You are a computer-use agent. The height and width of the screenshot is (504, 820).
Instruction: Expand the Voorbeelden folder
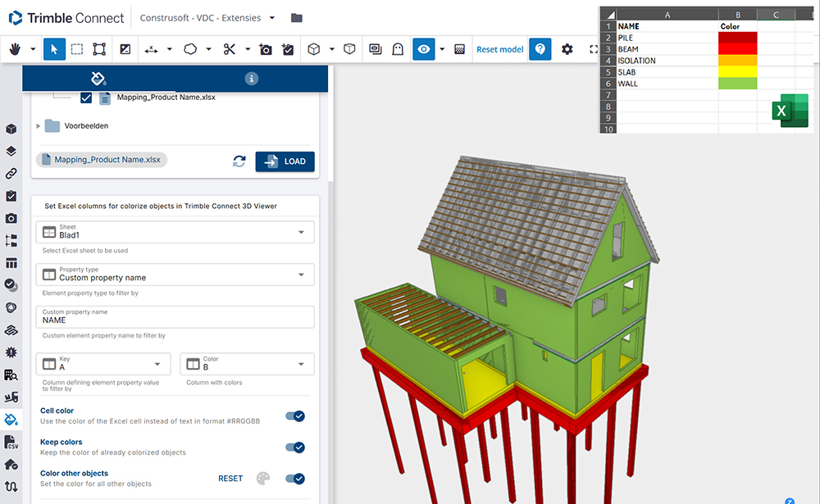pyautogui.click(x=39, y=126)
